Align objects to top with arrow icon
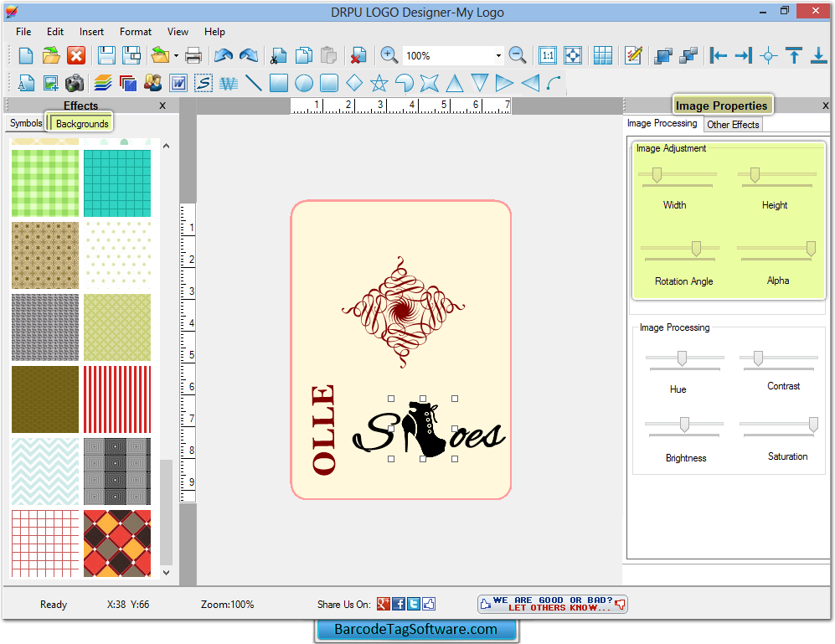This screenshot has height=644, width=835. (794, 55)
